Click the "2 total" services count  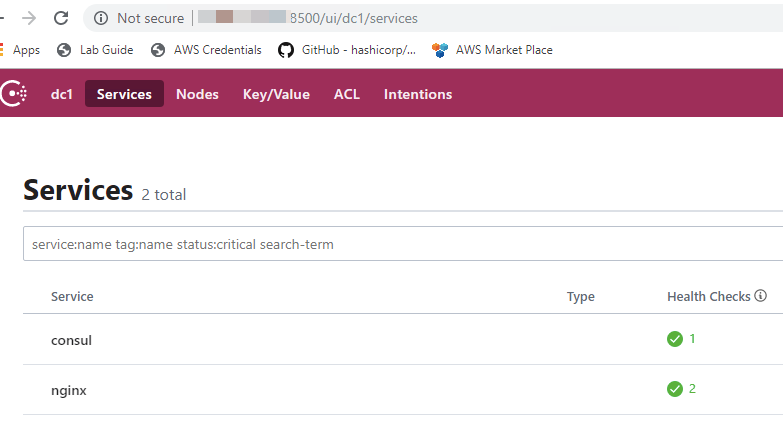point(163,194)
